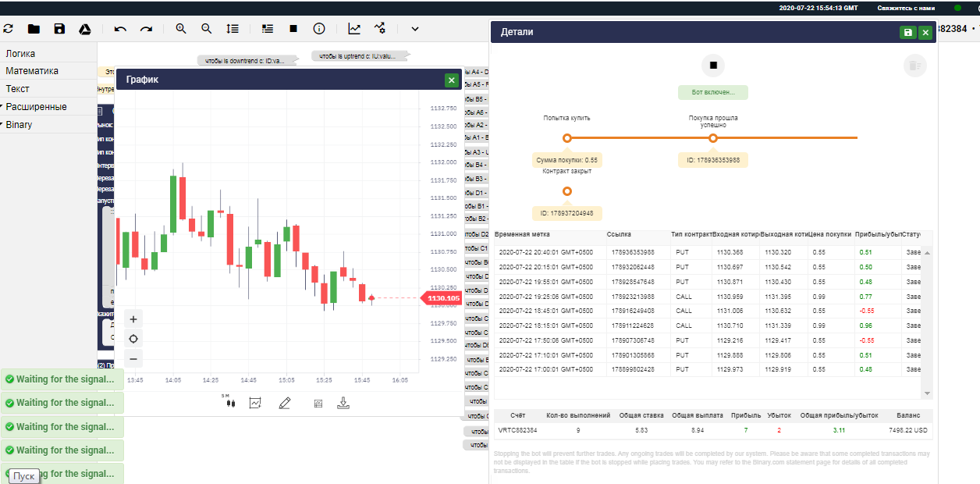Zoom in on the chart with plus button
Image resolution: width=980 pixels, height=484 pixels.
pos(133,319)
